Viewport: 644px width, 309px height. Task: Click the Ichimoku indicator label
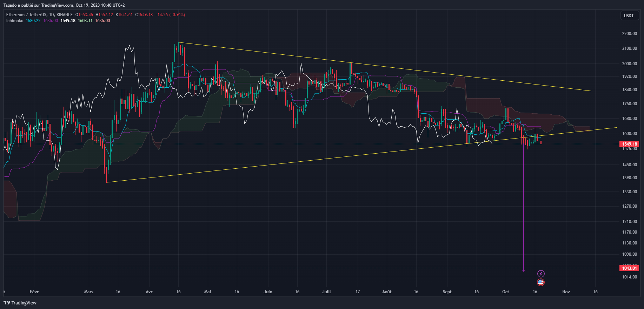coord(15,21)
